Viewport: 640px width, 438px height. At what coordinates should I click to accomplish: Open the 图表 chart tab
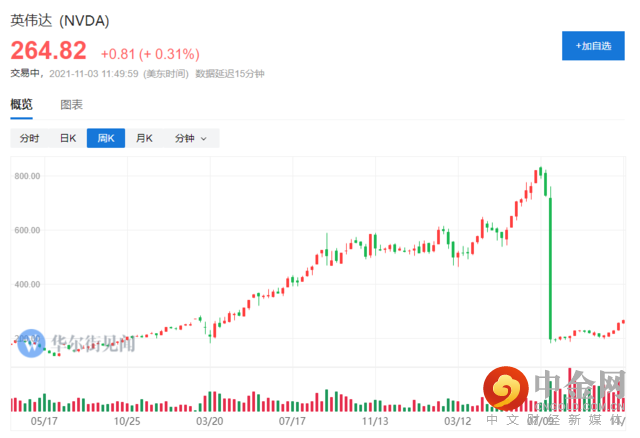[71, 104]
